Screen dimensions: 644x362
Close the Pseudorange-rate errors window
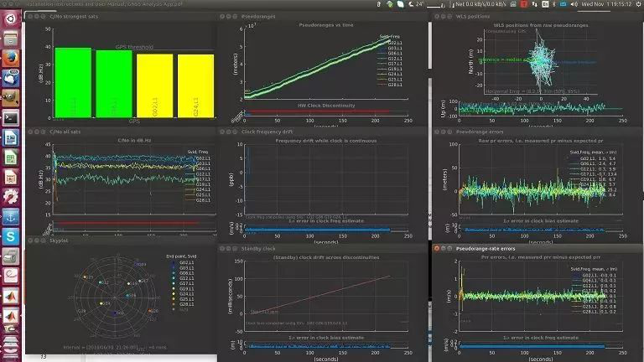pos(434,249)
